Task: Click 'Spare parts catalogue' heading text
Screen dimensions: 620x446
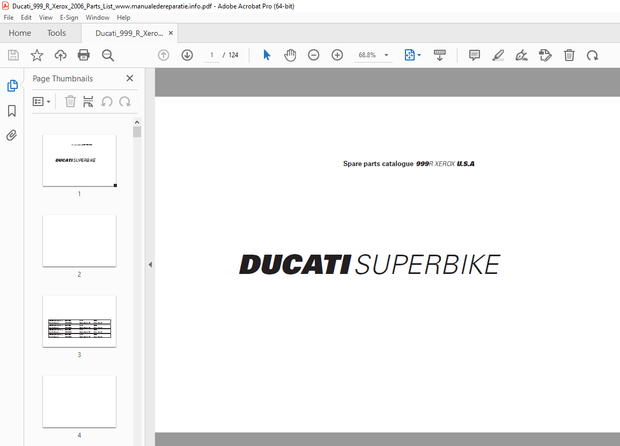Action: click(378, 164)
